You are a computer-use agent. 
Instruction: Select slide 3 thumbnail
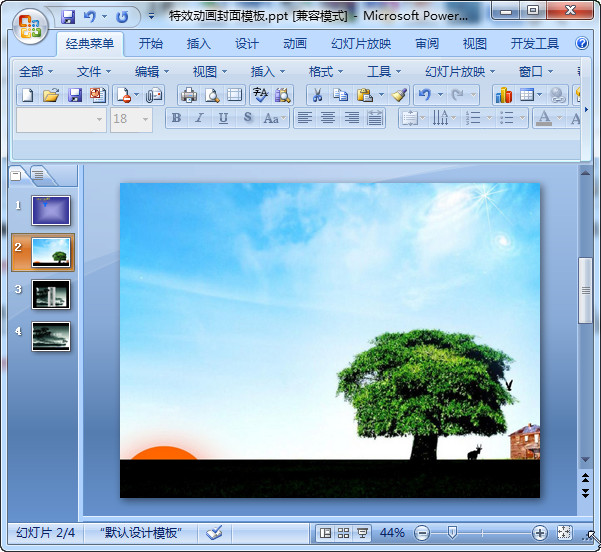coord(51,294)
